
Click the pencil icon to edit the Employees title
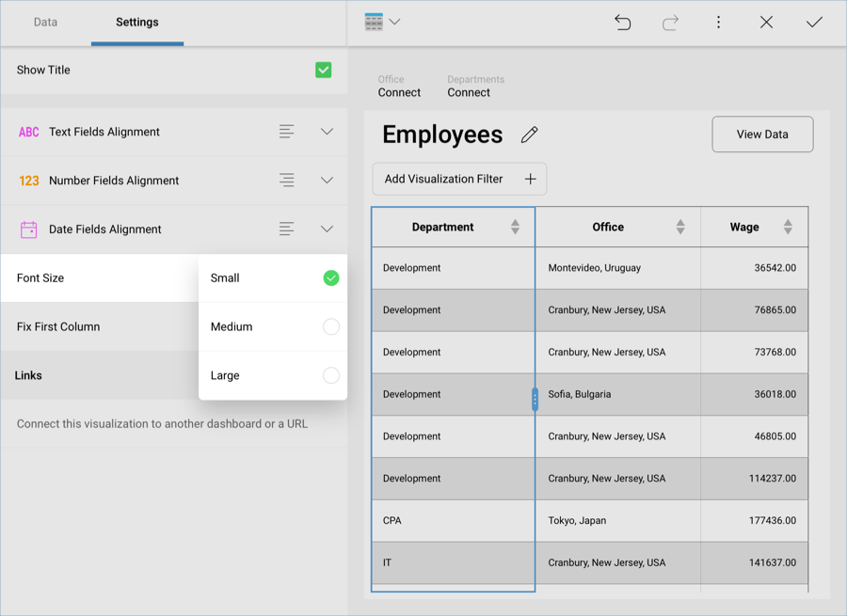pyautogui.click(x=529, y=135)
